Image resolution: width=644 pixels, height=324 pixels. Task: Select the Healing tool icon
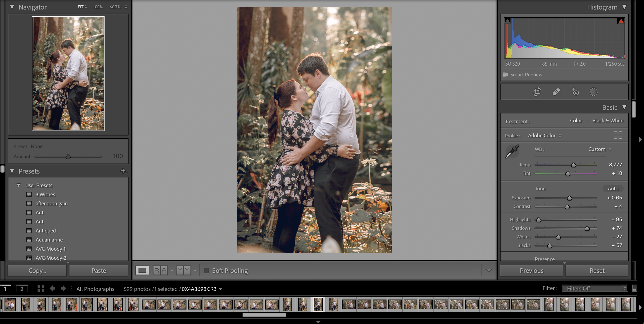point(556,92)
